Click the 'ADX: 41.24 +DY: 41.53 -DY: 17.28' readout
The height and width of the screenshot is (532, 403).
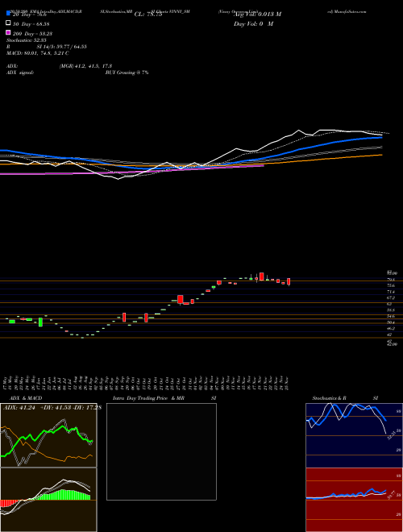tap(52, 408)
